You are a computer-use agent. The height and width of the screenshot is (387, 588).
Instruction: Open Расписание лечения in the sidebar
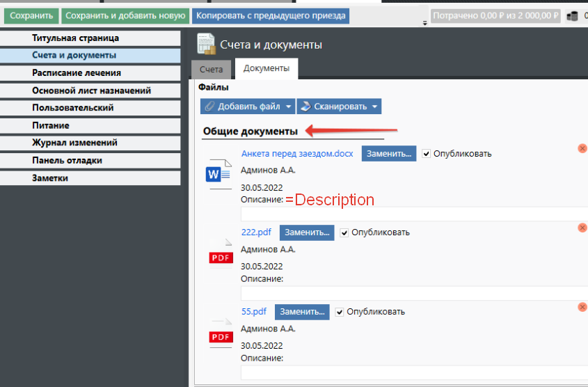click(x=77, y=72)
